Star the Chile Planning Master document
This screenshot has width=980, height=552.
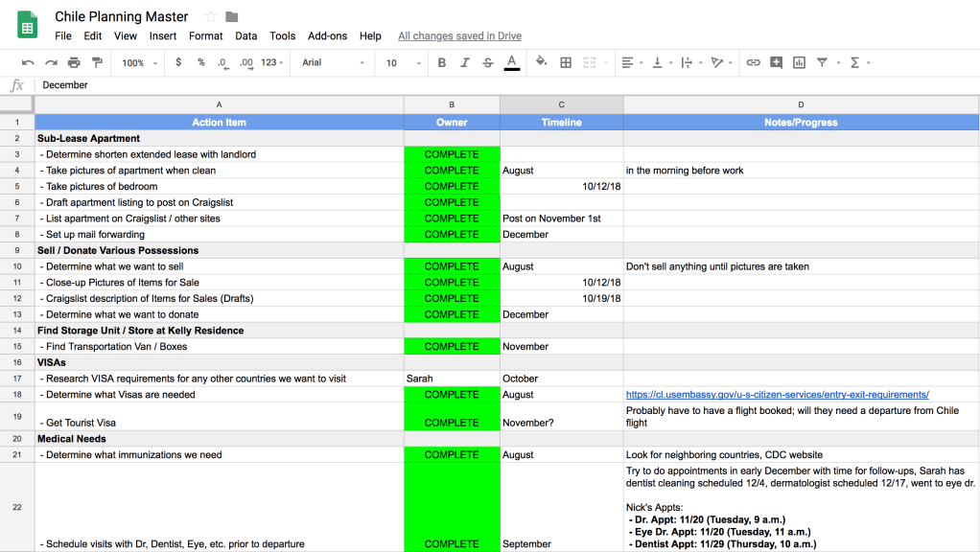pos(211,17)
